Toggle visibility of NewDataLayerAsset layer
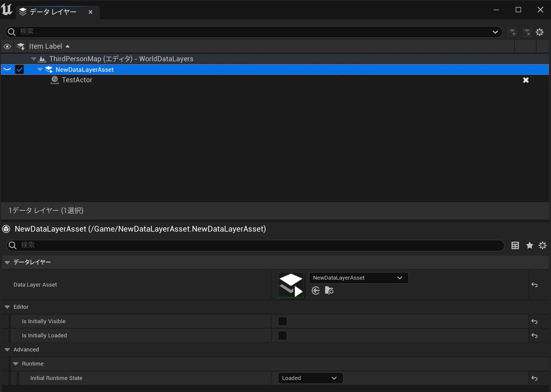 click(7, 70)
